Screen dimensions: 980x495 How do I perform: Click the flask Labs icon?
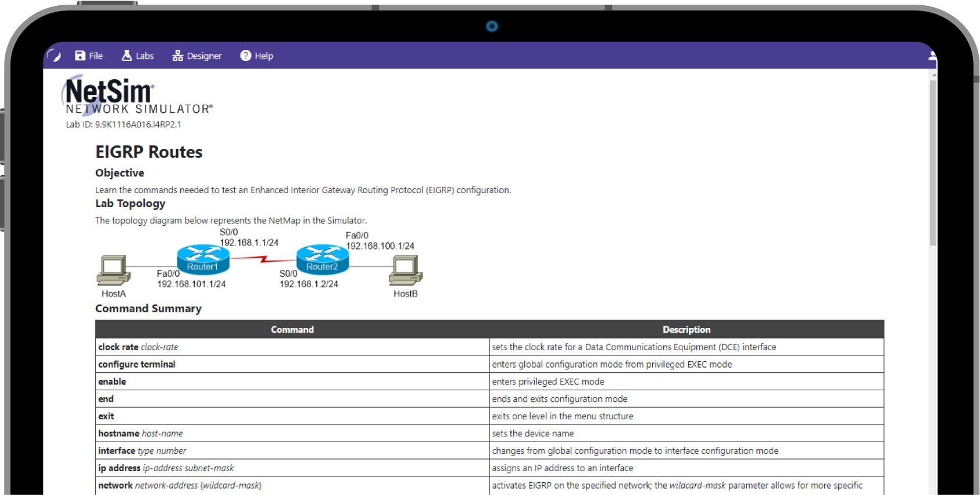click(127, 56)
